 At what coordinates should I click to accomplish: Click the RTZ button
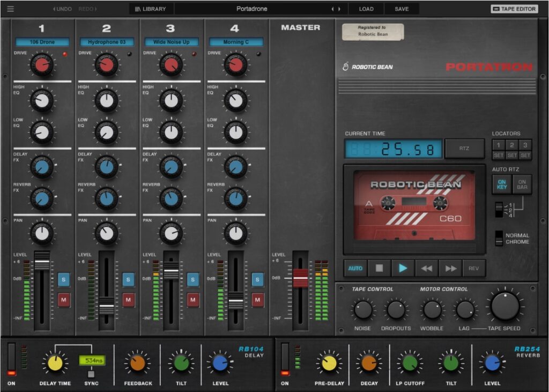pyautogui.click(x=464, y=149)
